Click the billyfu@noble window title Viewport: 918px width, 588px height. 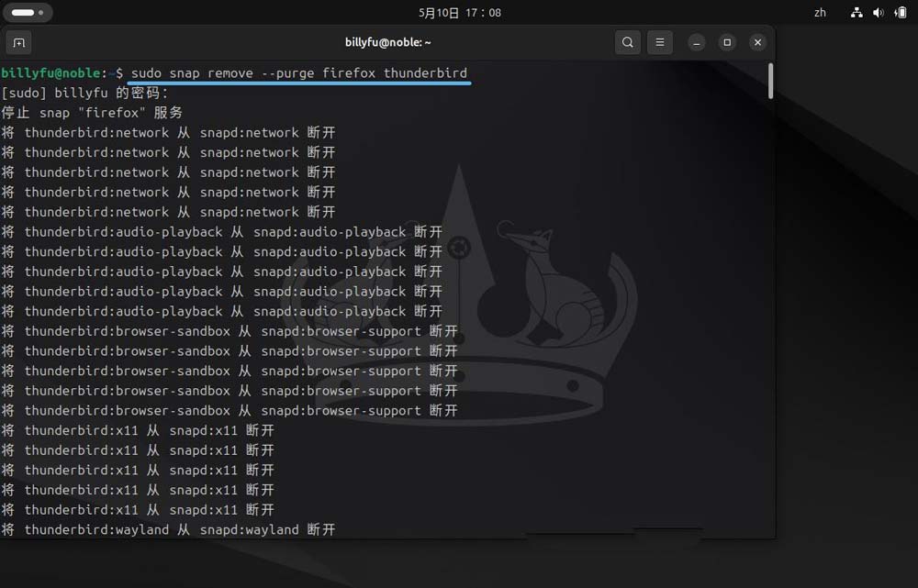pyautogui.click(x=387, y=42)
